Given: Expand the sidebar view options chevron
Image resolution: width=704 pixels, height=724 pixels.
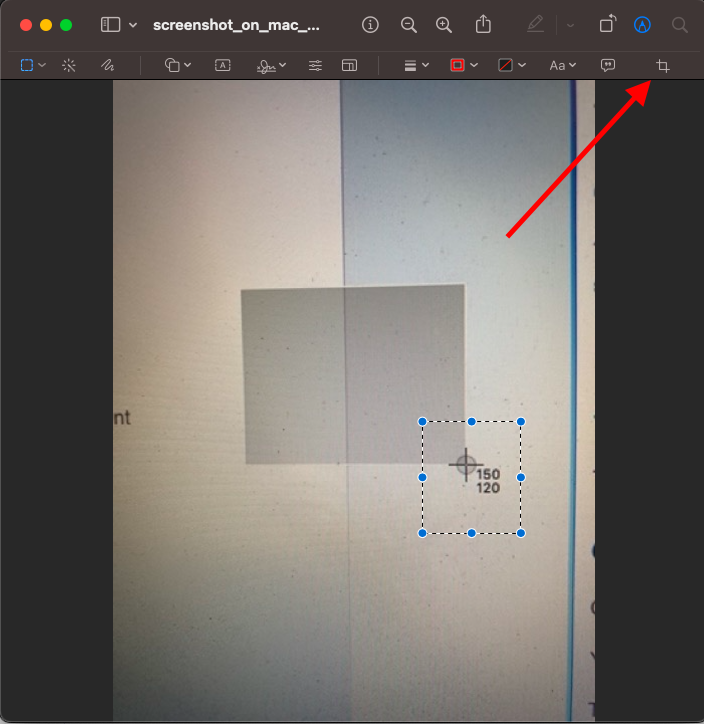Looking at the screenshot, I should [x=133, y=25].
